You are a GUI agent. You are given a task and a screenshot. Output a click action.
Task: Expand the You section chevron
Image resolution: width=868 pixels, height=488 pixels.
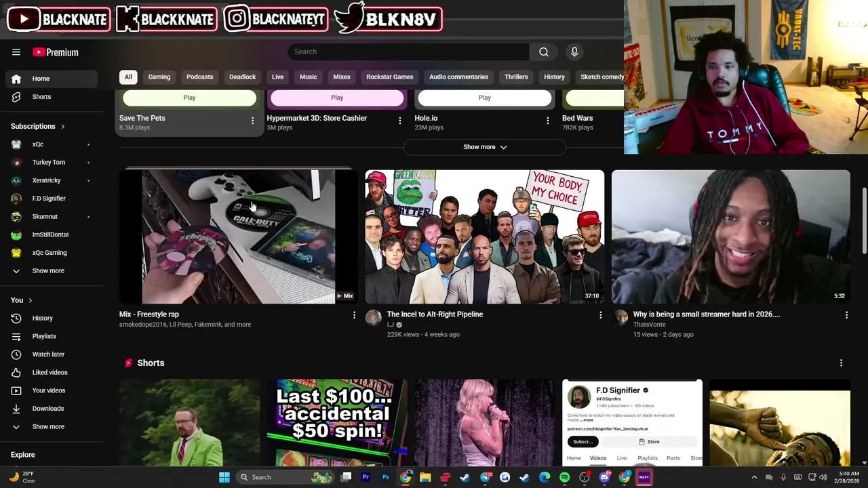pos(30,300)
